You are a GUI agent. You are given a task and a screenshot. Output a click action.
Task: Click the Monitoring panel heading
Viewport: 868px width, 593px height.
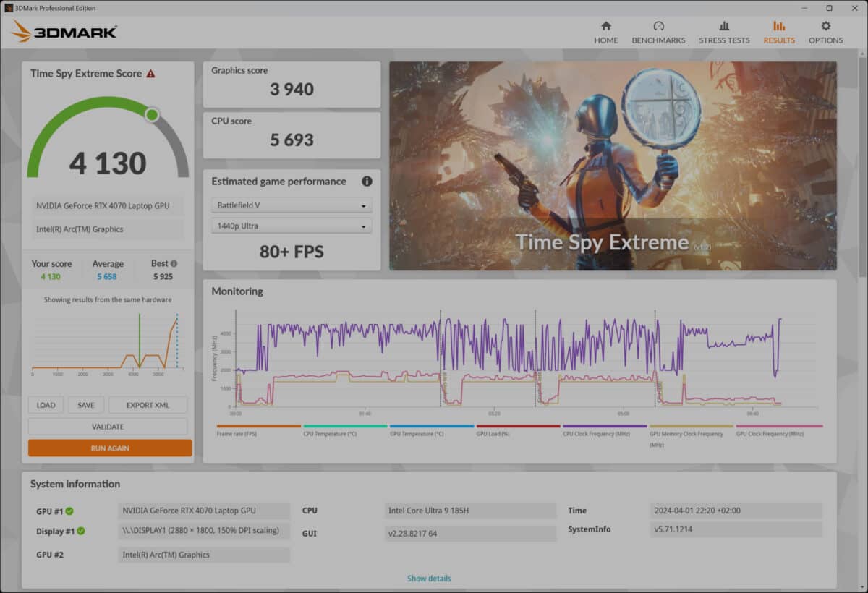[237, 291]
